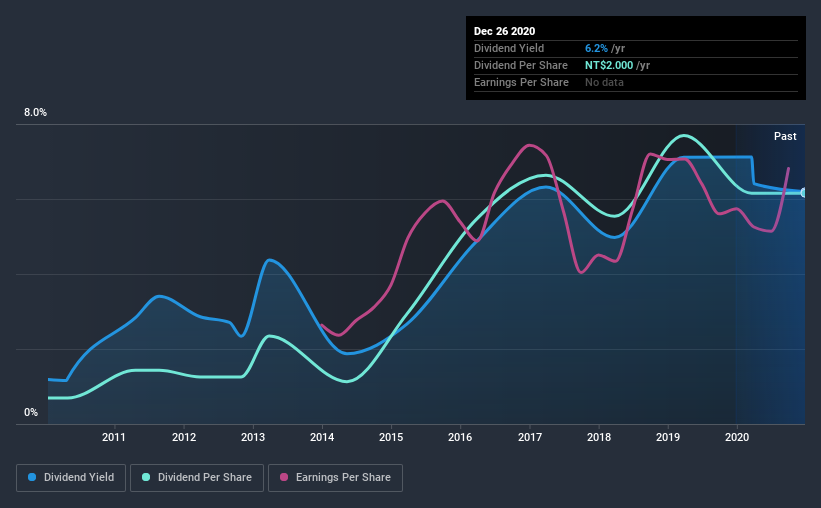Click the NT$2.000 dividend per share value
Image resolution: width=821 pixels, height=508 pixels.
click(609, 65)
